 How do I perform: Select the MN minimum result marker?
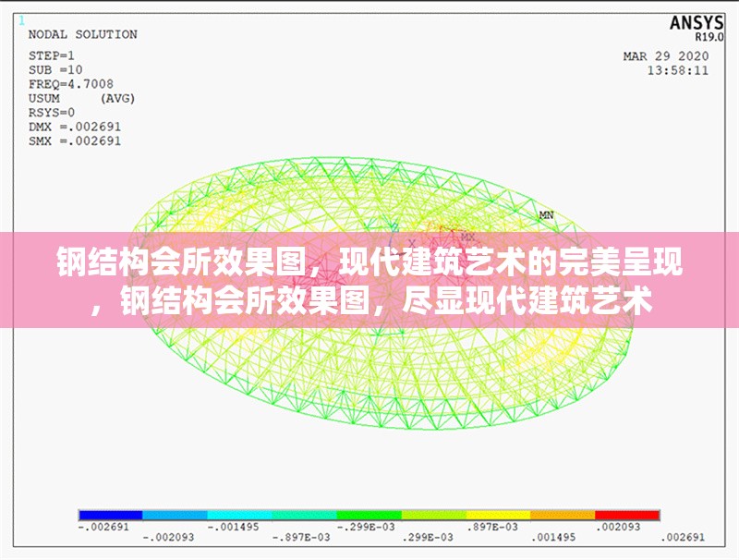(547, 213)
